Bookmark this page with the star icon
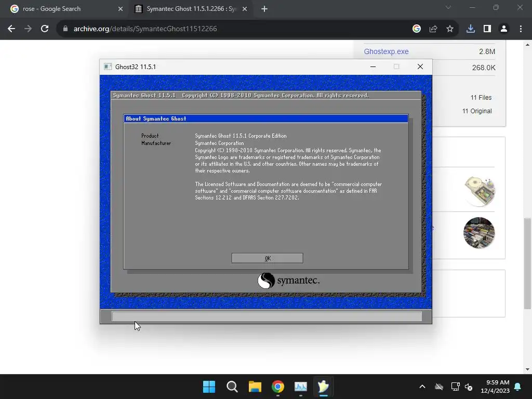The height and width of the screenshot is (399, 532). [x=450, y=29]
